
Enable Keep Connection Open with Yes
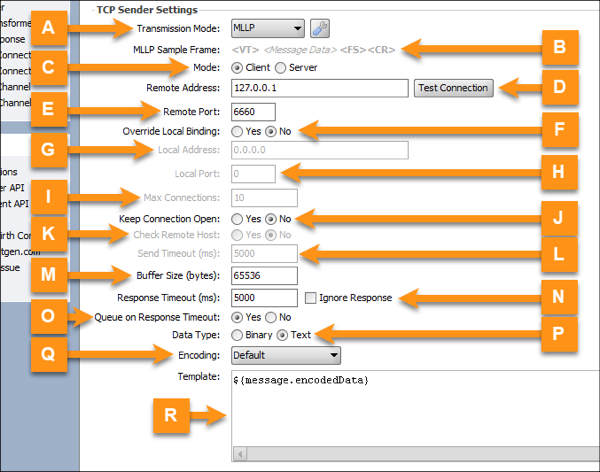(237, 217)
